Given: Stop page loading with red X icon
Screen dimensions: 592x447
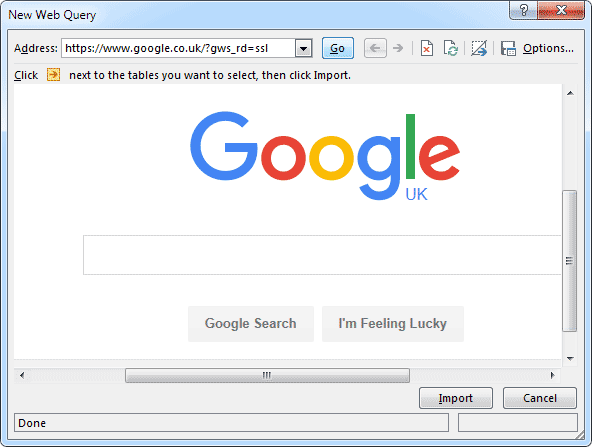Looking at the screenshot, I should pyautogui.click(x=427, y=48).
